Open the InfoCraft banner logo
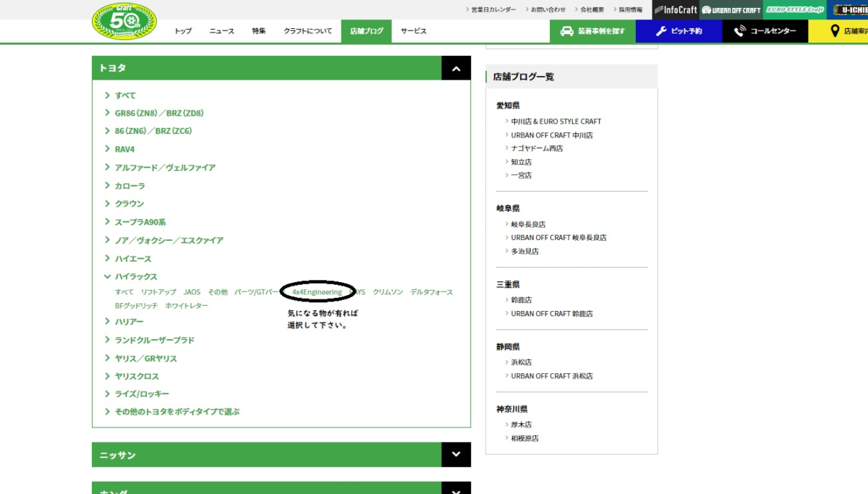868x494 pixels. coord(676,9)
